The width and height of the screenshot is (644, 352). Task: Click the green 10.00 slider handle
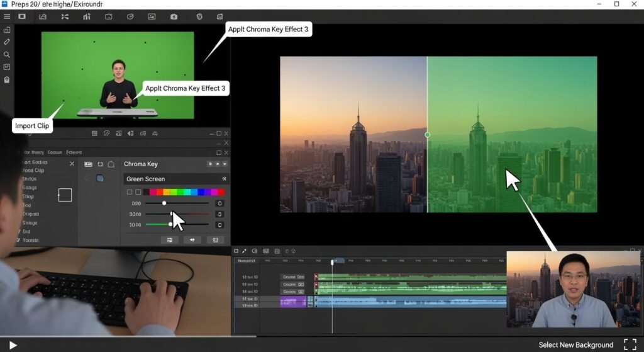click(170, 225)
